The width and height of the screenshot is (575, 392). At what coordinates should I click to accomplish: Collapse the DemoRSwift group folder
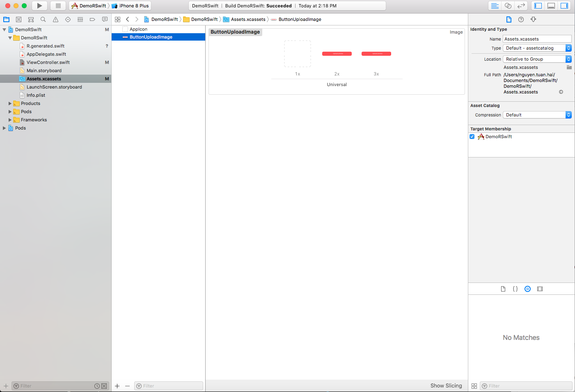pos(10,38)
